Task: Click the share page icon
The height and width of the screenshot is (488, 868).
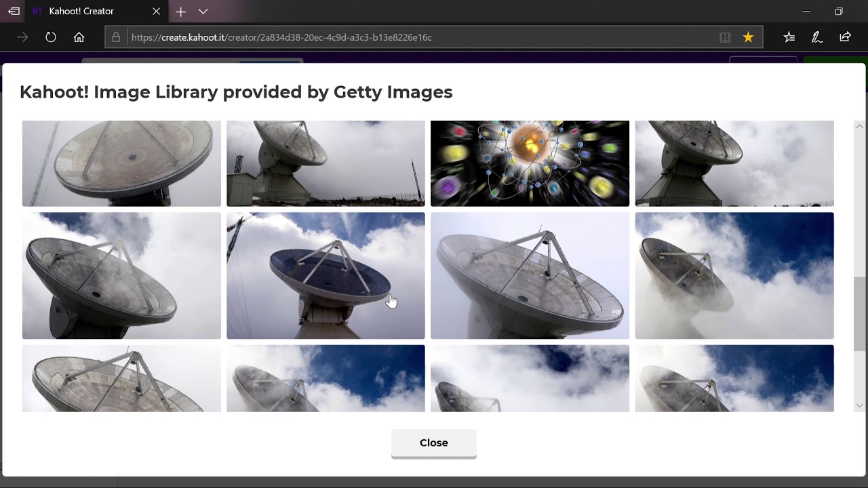Action: click(845, 37)
